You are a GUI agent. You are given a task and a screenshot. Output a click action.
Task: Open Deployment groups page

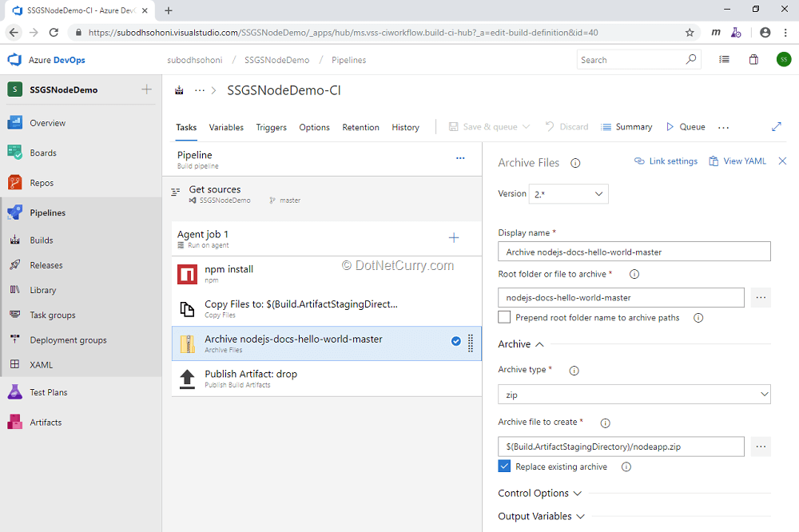click(x=68, y=340)
